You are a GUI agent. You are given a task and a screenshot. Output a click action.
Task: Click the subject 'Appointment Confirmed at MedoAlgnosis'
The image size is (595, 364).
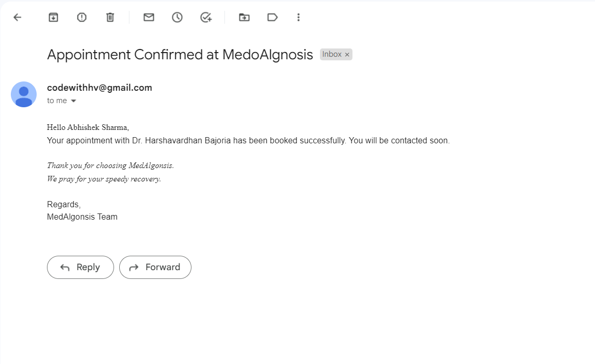tap(180, 55)
